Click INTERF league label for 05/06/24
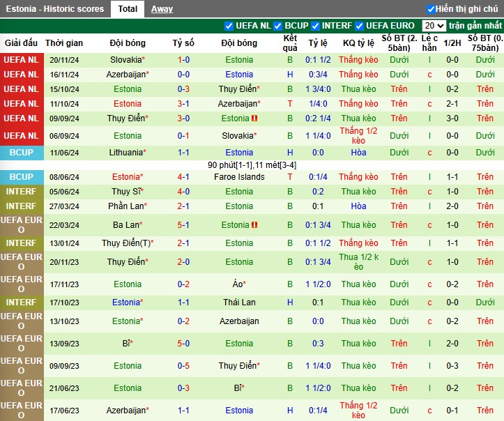This screenshot has width=504, height=421. [21, 192]
